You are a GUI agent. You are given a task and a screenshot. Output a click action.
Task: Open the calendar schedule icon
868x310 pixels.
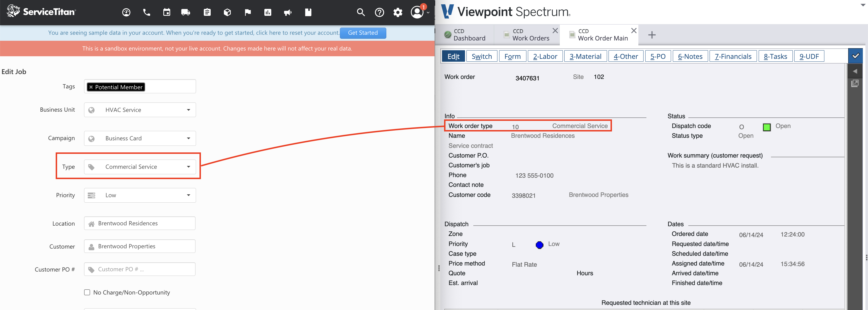coord(167,12)
